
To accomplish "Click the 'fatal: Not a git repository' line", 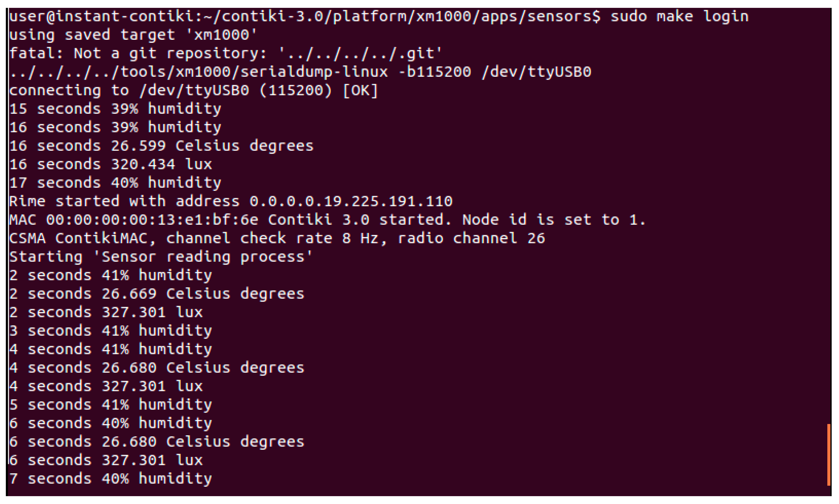I will point(225,53).
